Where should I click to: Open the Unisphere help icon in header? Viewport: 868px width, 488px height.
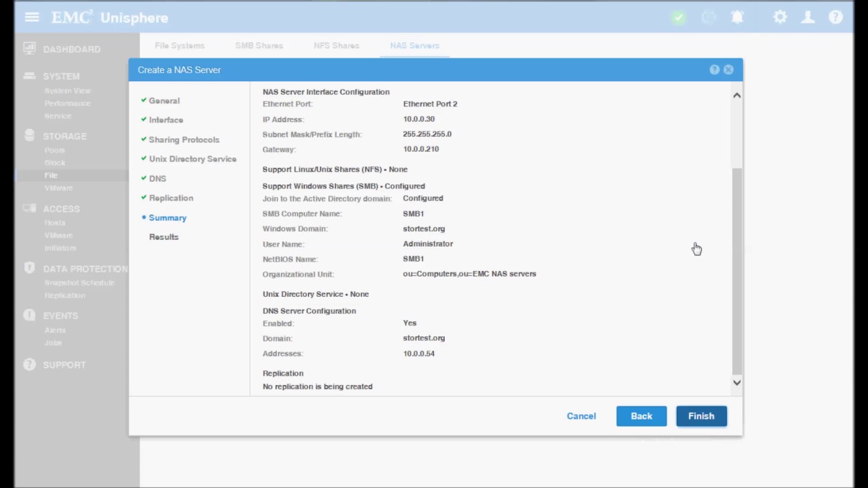click(835, 18)
